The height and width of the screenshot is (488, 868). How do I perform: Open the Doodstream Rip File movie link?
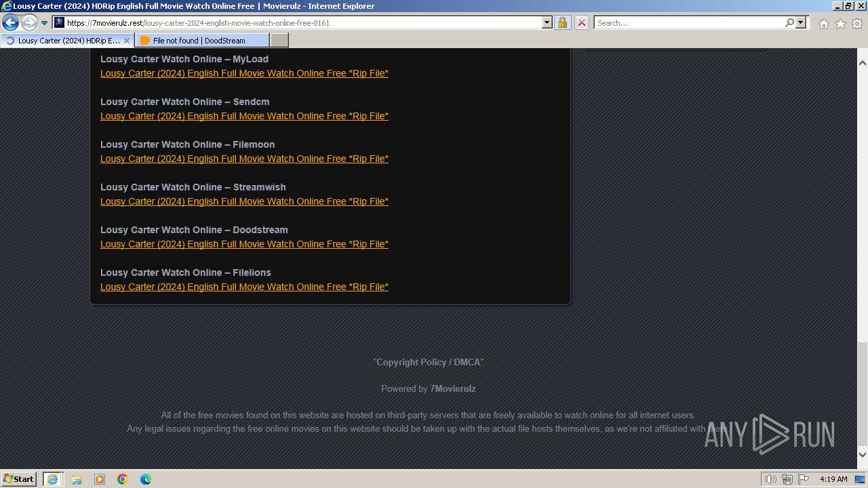click(244, 244)
